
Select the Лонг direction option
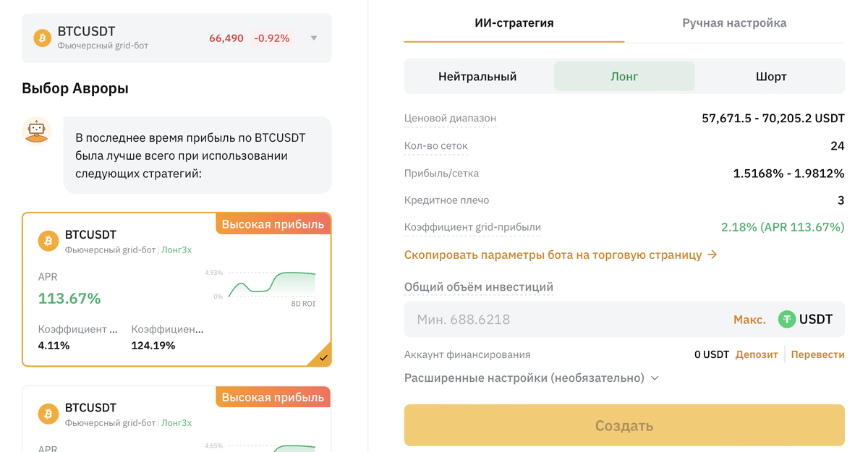click(x=624, y=76)
